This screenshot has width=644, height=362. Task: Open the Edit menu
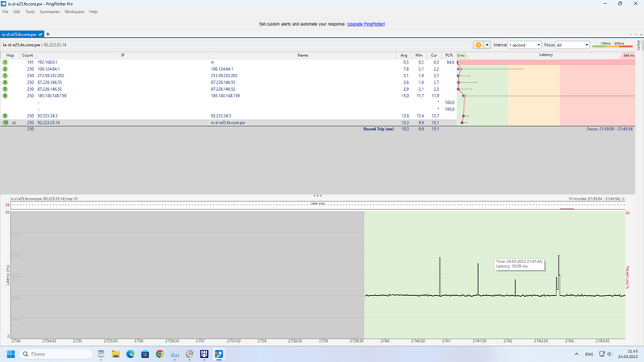click(x=16, y=12)
